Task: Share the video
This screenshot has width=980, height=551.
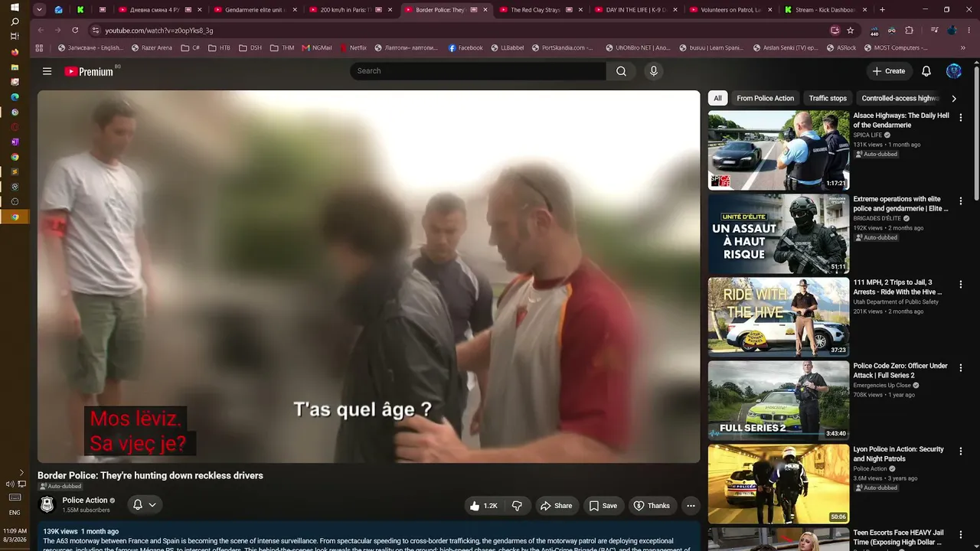Action: (556, 506)
